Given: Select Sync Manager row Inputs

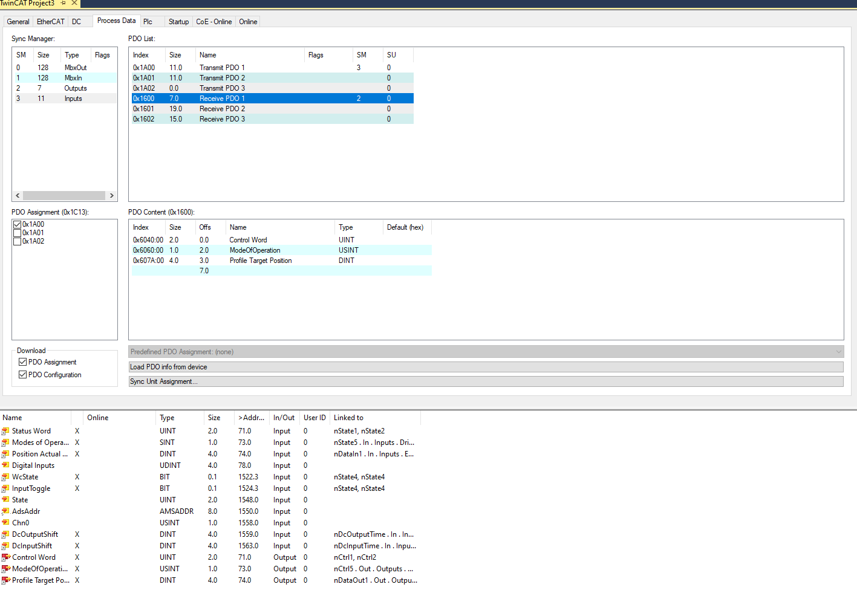Looking at the screenshot, I should [x=65, y=99].
